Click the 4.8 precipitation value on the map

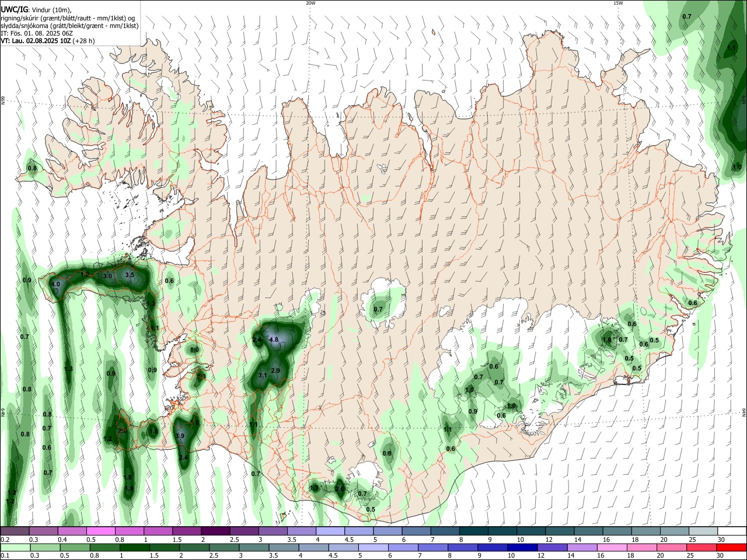(x=274, y=339)
